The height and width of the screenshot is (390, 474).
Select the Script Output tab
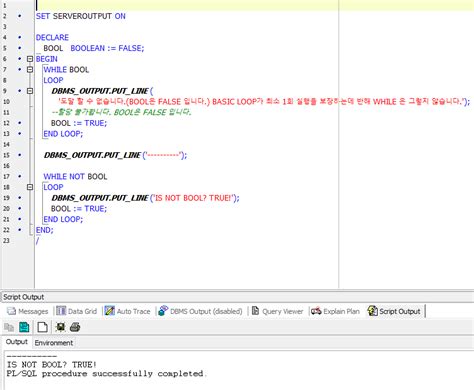(x=394, y=311)
